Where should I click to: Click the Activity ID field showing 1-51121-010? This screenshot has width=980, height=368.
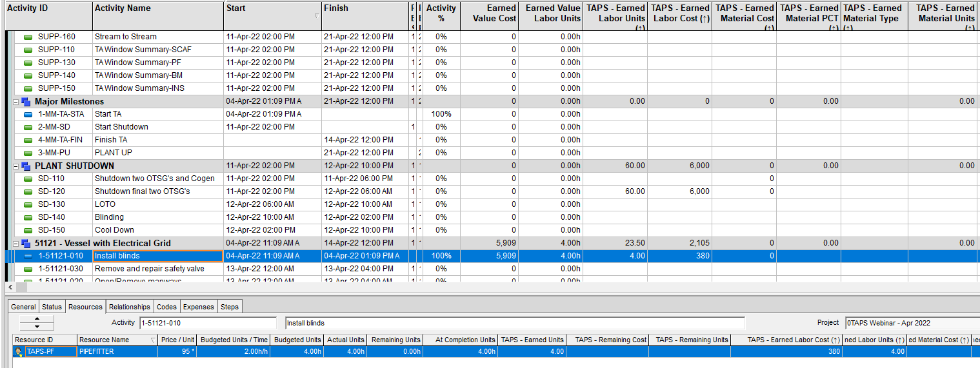(x=210, y=323)
